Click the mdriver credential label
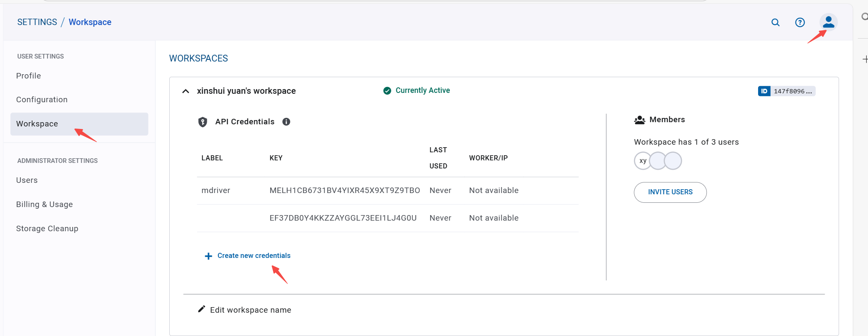The height and width of the screenshot is (336, 868). [x=216, y=190]
